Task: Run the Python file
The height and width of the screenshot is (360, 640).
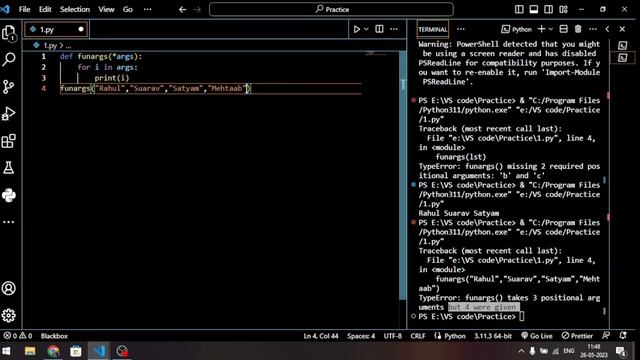Action: 357,29
